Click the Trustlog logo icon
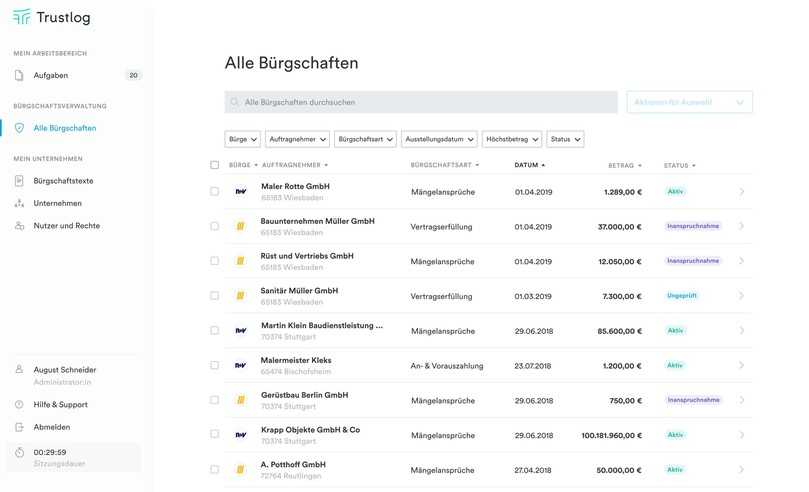 22,16
